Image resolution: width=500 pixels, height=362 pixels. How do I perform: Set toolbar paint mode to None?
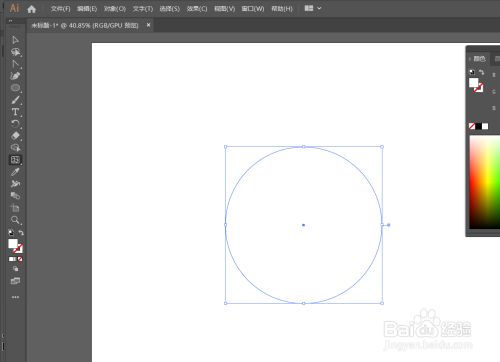tap(20, 259)
